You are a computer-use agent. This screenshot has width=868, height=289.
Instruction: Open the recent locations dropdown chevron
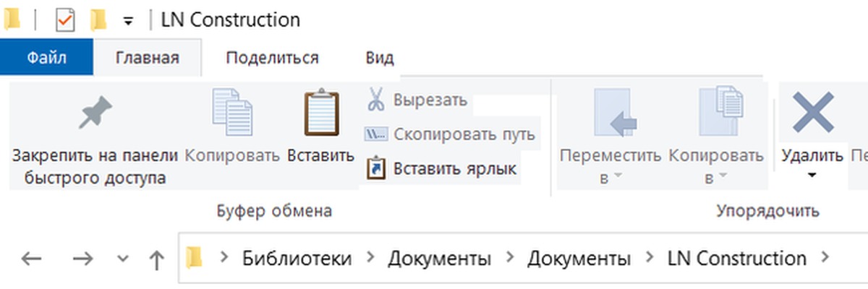pyautogui.click(x=122, y=259)
